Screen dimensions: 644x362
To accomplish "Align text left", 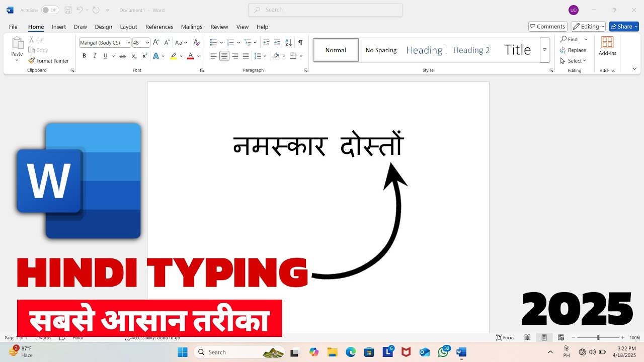I will (x=213, y=56).
